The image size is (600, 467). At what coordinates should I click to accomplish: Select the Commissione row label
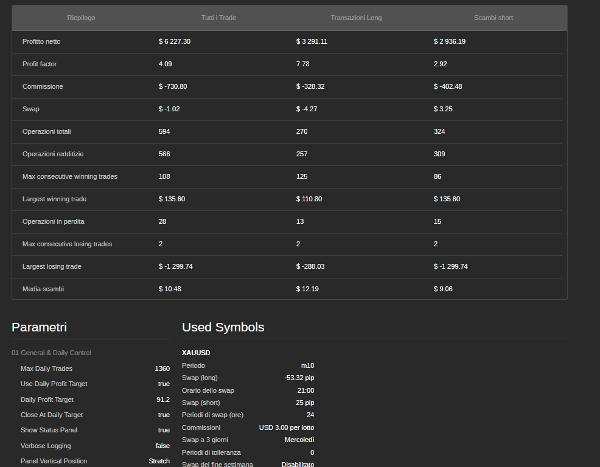point(43,87)
